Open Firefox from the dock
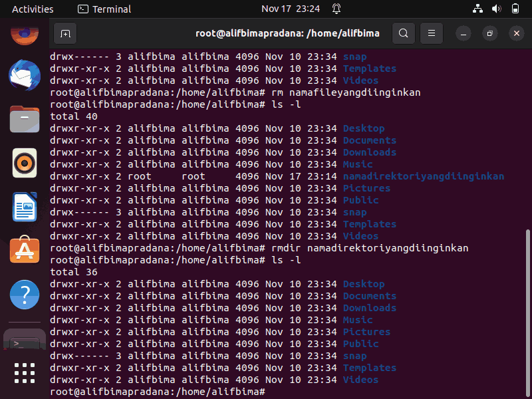 pyautogui.click(x=25, y=35)
